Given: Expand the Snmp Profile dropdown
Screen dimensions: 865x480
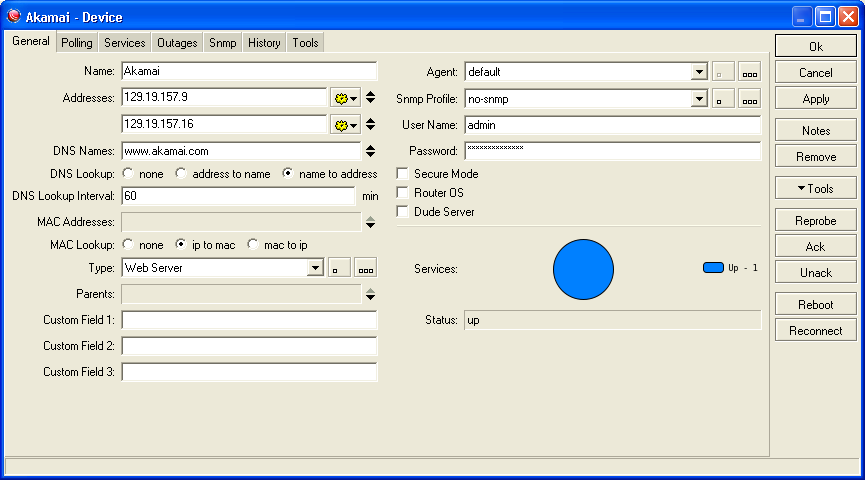Looking at the screenshot, I should 699,99.
